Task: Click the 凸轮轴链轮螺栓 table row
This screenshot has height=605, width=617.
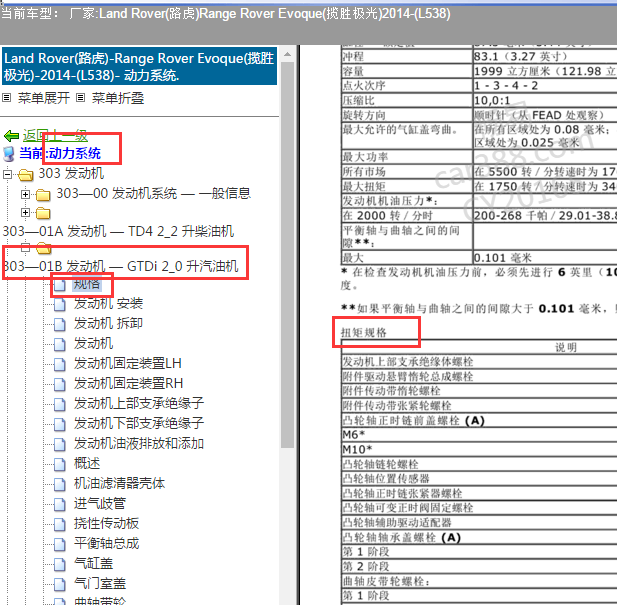Action: (479, 464)
